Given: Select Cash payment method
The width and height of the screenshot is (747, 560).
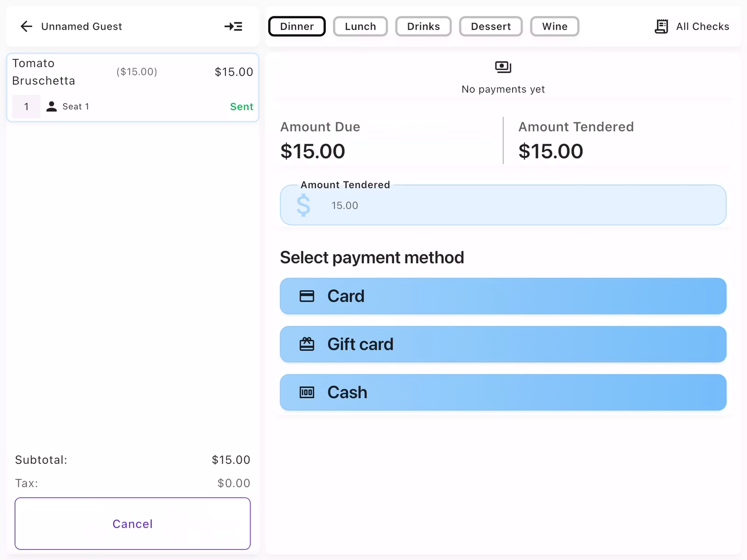Looking at the screenshot, I should [x=503, y=392].
